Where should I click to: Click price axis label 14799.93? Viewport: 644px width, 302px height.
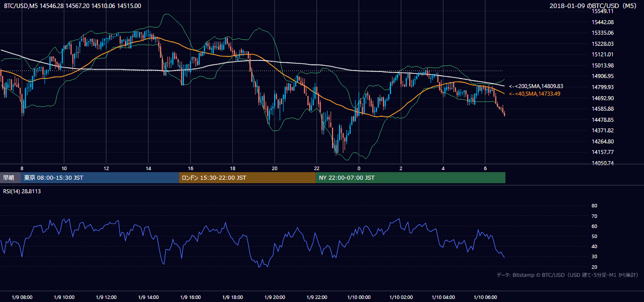[603, 87]
